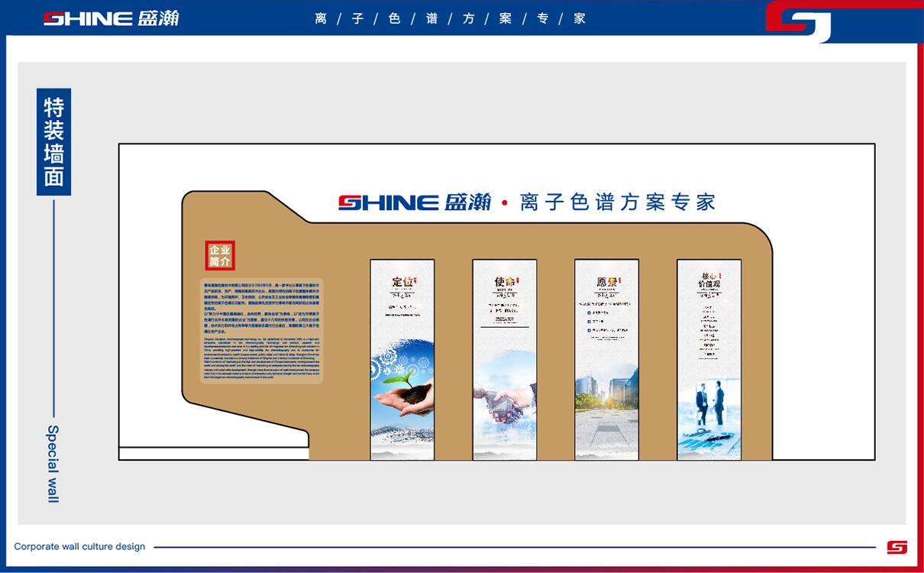Click the SHINE 盛瀚 logo on the wall
Image resolution: width=924 pixels, height=573 pixels.
415,202
